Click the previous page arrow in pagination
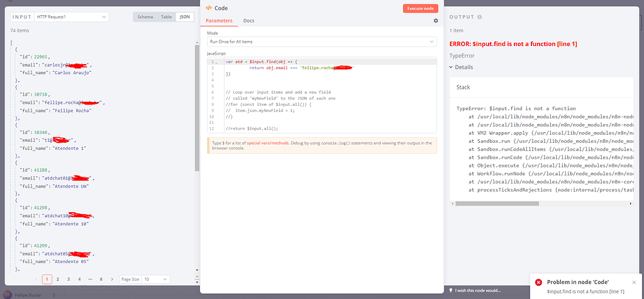Image resolution: width=644 pixels, height=299 pixels. point(36,279)
